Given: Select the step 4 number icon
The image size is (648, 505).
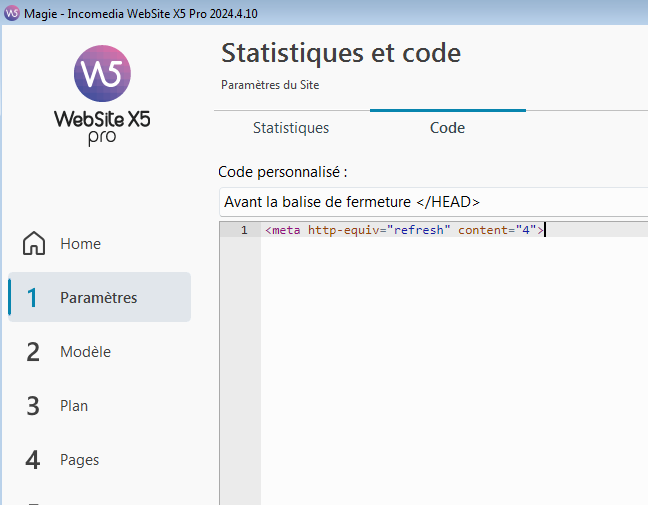Looking at the screenshot, I should (x=33, y=460).
